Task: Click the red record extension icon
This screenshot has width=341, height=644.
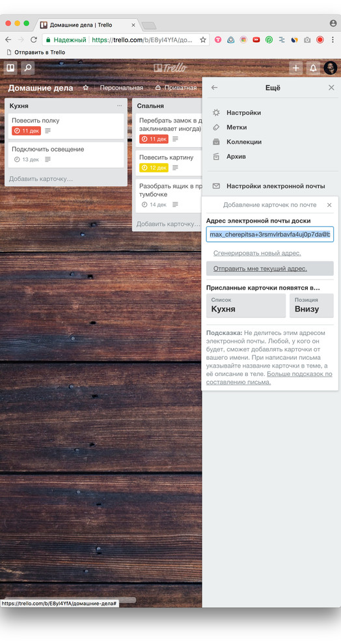Action: pyautogui.click(x=320, y=40)
